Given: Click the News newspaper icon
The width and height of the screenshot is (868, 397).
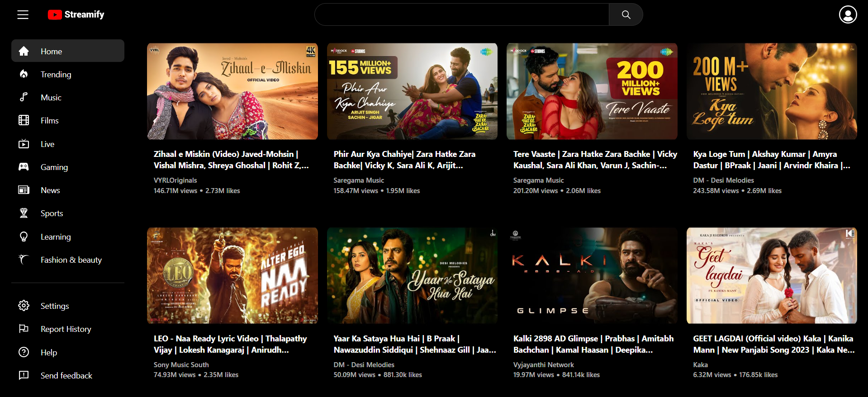Looking at the screenshot, I should coord(24,190).
